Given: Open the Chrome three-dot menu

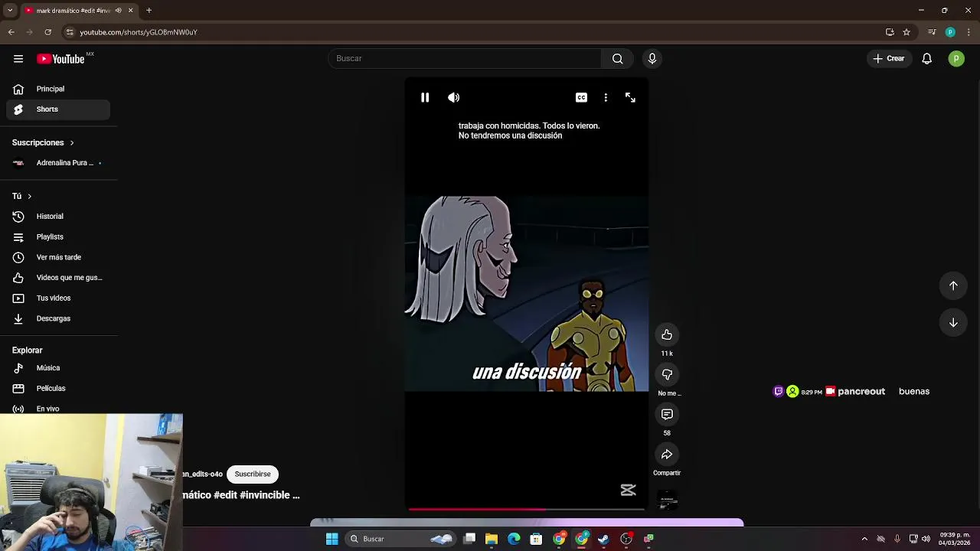Looking at the screenshot, I should pyautogui.click(x=969, y=32).
